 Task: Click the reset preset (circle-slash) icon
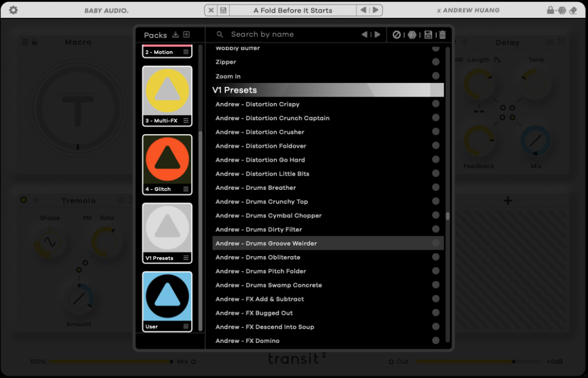pyautogui.click(x=397, y=35)
